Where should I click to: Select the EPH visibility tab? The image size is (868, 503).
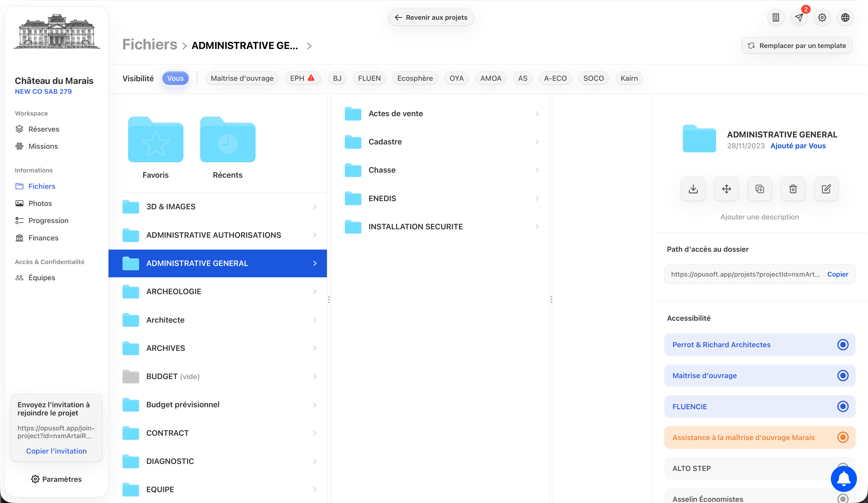pos(302,78)
